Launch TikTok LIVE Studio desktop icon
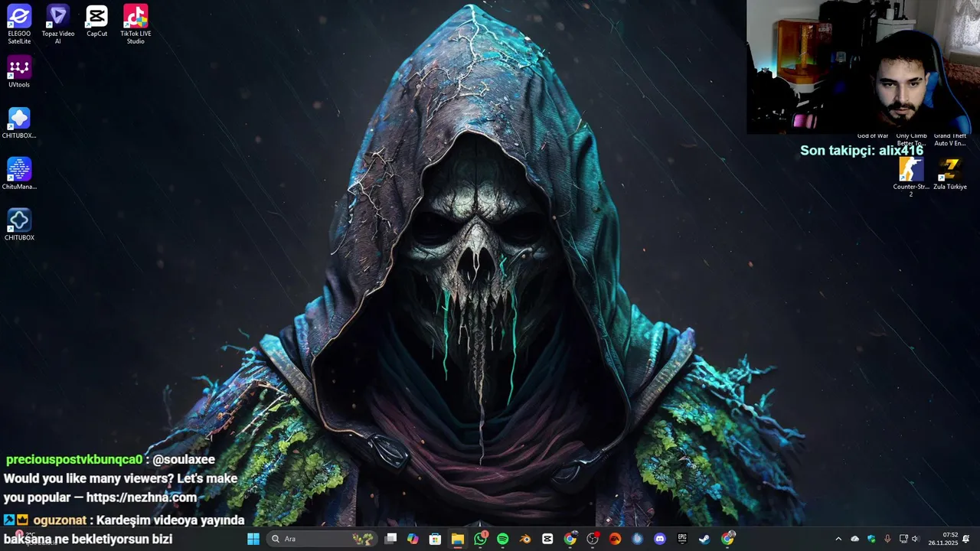Screen dimensions: 980x551 tap(136, 24)
